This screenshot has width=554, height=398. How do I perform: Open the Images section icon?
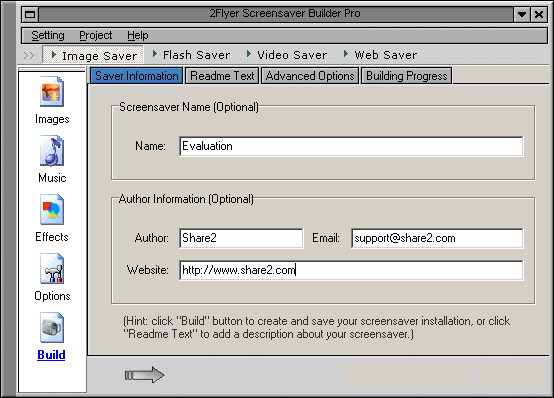pos(52,91)
